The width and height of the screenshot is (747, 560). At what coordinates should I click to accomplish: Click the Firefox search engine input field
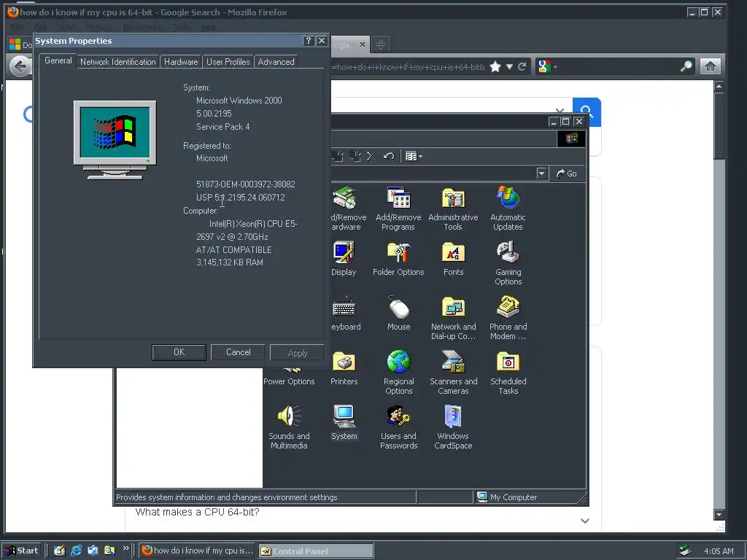click(x=619, y=66)
